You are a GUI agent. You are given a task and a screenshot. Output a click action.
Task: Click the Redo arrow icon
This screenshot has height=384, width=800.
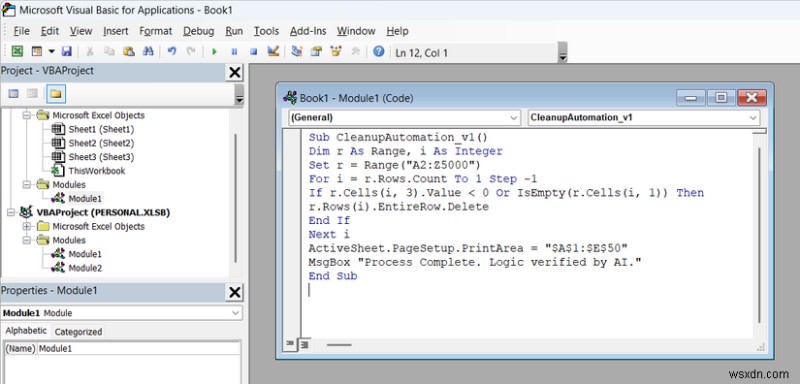pyautogui.click(x=191, y=51)
